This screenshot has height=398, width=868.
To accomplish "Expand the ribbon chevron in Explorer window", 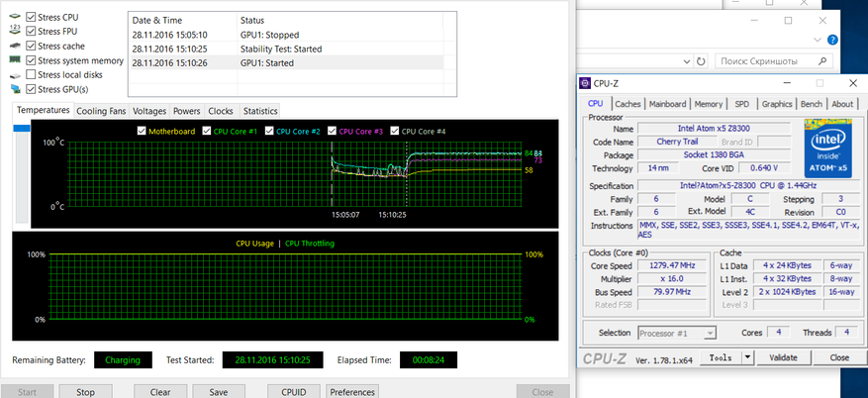I will [818, 41].
